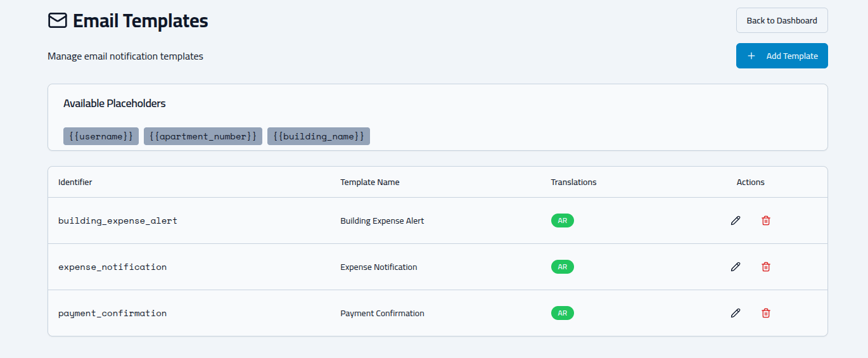Delete the Payment Confirmation template
868x358 pixels.
766,313
